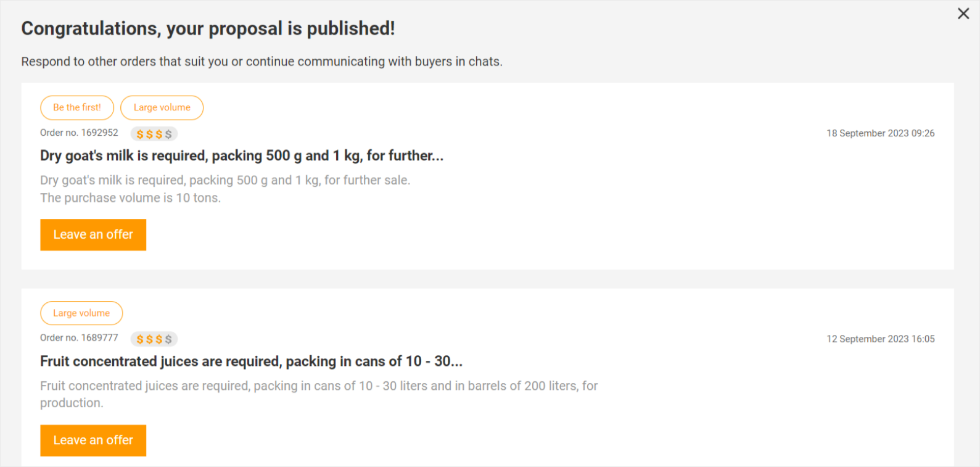Click the Order no. 1689777 label
This screenshot has width=980, height=467.
pos(79,338)
